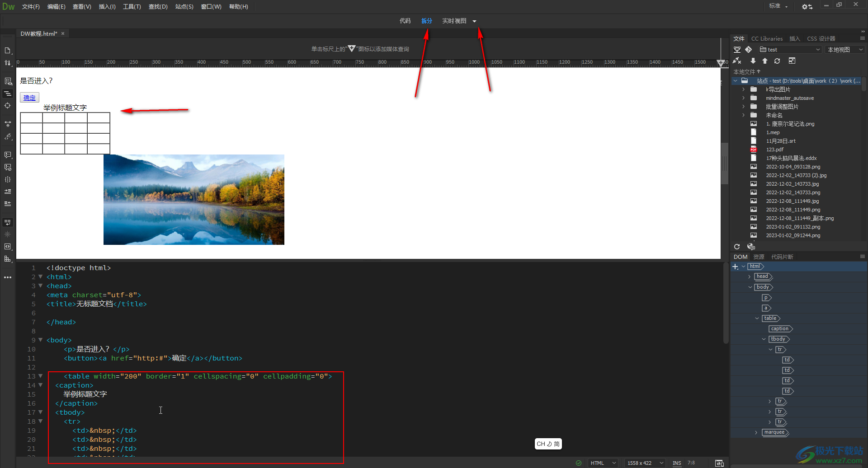
Task: Select 123.pdf in file list
Action: (x=774, y=150)
